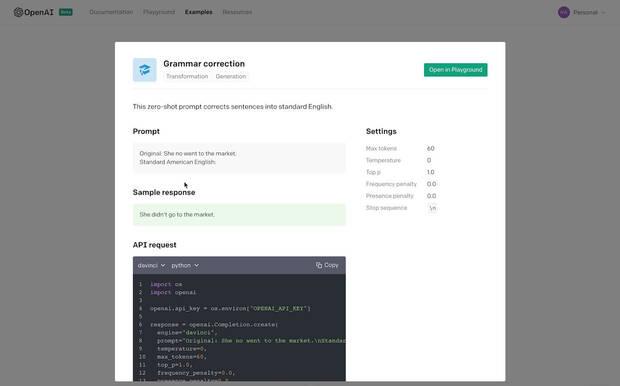Click the OpenAI logo
Image resolution: width=620 pixels, height=386 pixels.
click(34, 12)
